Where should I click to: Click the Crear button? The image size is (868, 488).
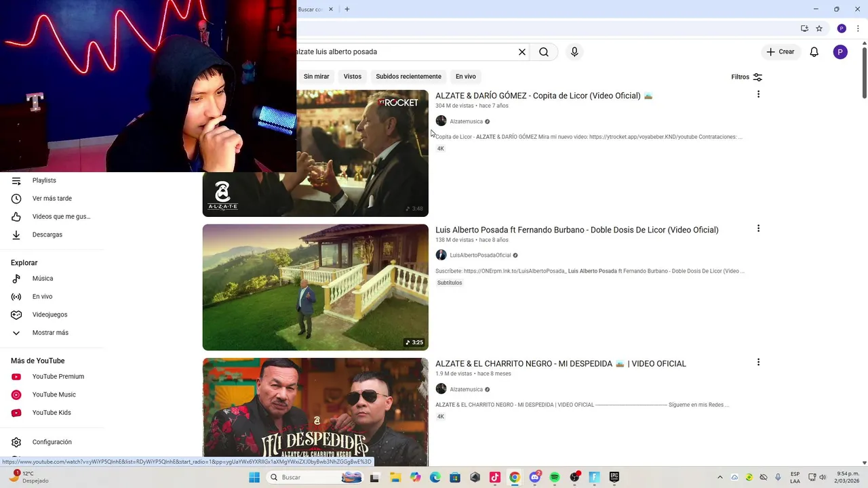tap(781, 52)
